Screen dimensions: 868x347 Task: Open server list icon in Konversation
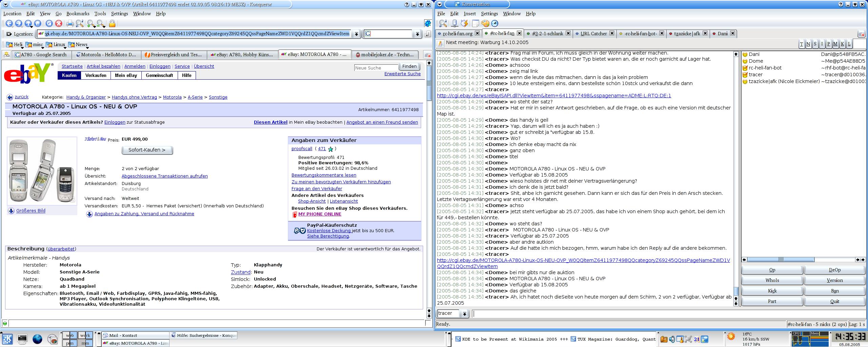click(455, 23)
